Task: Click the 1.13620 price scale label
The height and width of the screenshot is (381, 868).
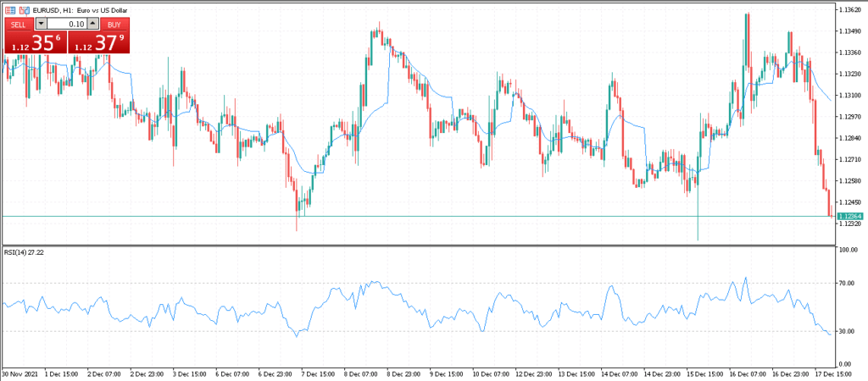Action: click(850, 10)
